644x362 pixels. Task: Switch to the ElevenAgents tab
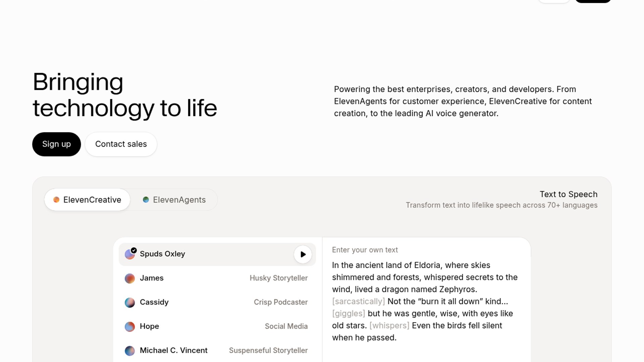[x=174, y=200]
